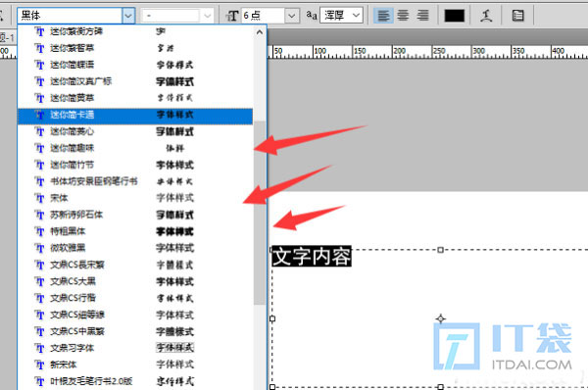Select the font 文鼎CS行楷
This screenshot has width=588, height=390.
(x=135, y=298)
